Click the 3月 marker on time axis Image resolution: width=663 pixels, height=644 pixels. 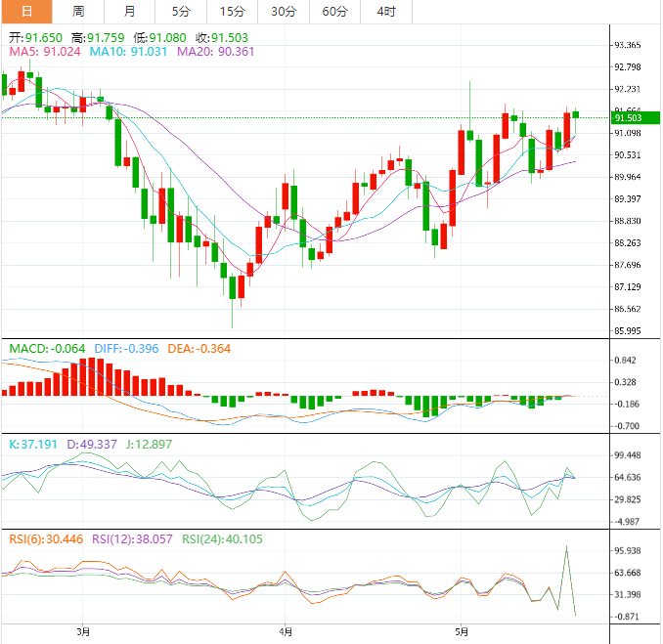[83, 632]
